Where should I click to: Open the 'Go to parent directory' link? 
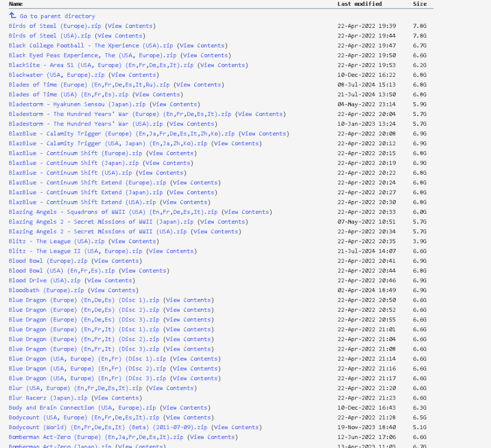tap(57, 16)
